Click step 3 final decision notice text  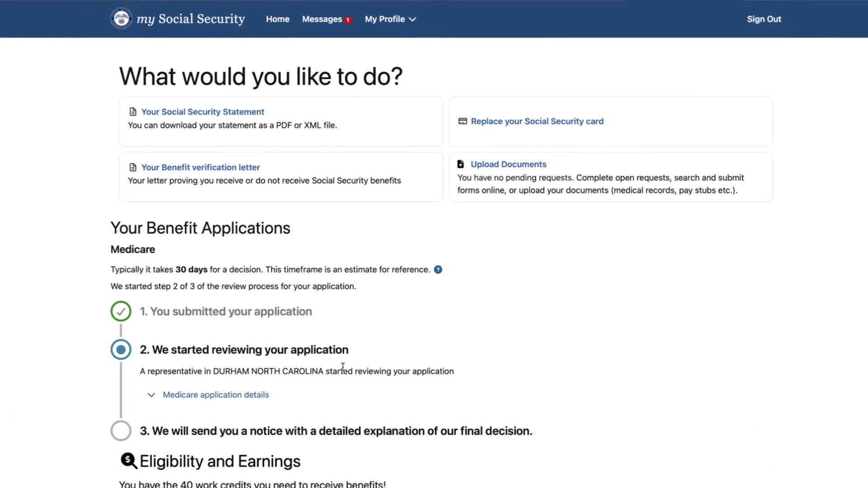coord(336,431)
